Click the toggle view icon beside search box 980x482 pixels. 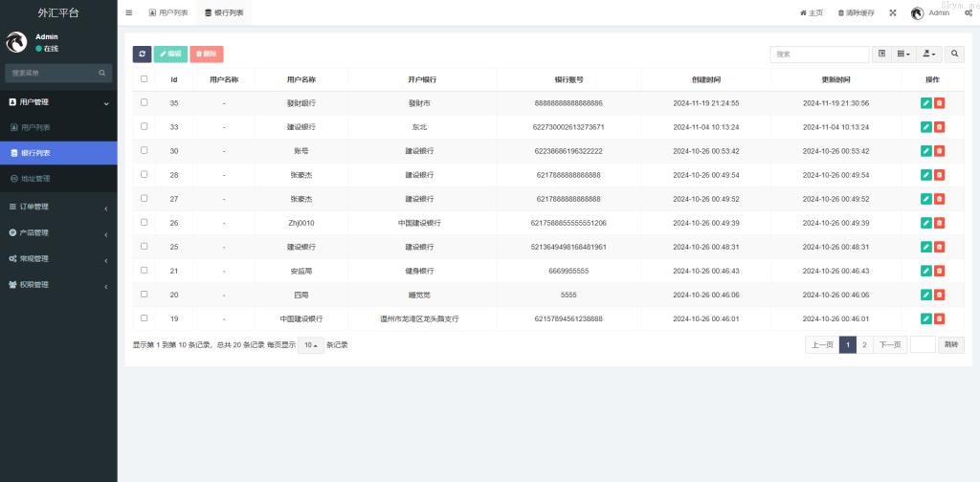(881, 55)
